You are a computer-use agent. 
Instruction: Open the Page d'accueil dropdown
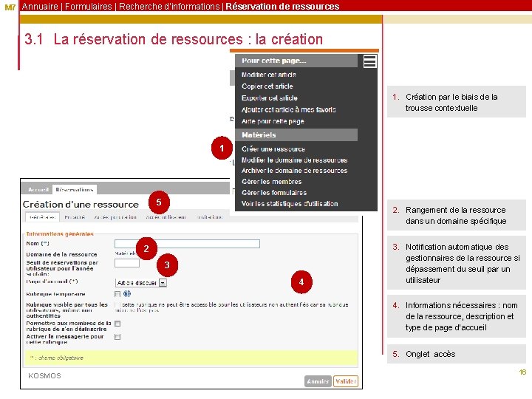point(141,282)
